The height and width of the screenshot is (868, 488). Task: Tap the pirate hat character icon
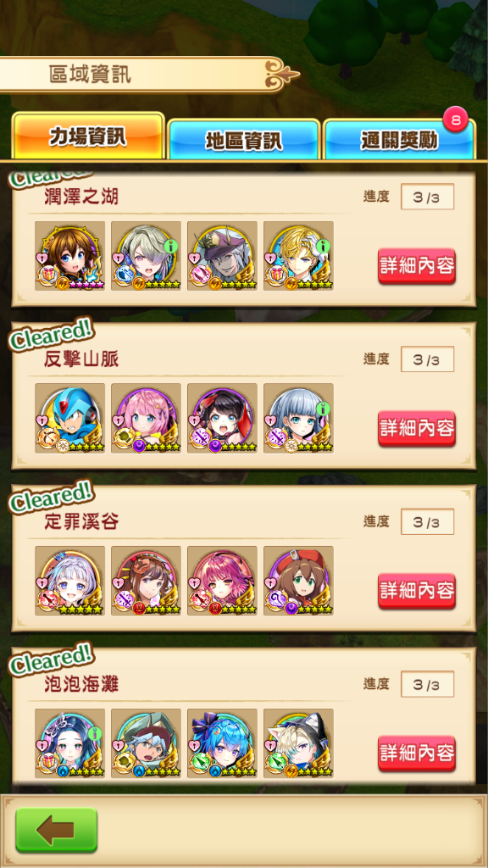223,256
